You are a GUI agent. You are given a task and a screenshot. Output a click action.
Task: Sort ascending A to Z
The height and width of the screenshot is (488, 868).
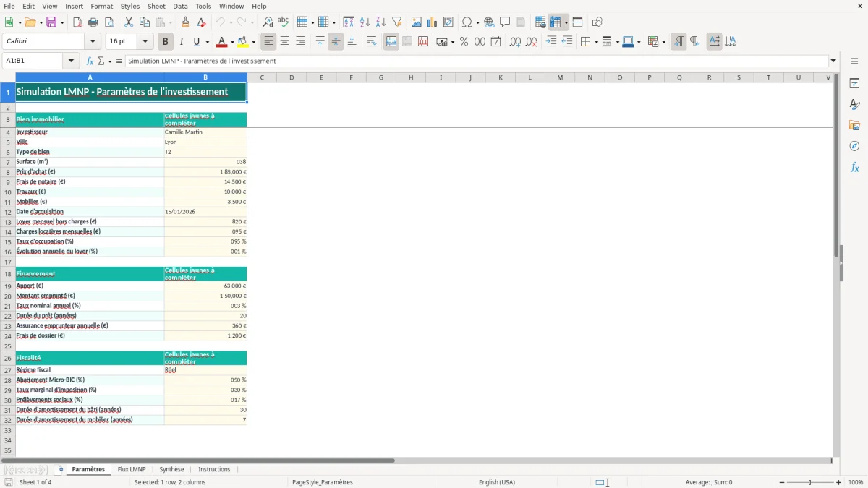click(x=365, y=22)
